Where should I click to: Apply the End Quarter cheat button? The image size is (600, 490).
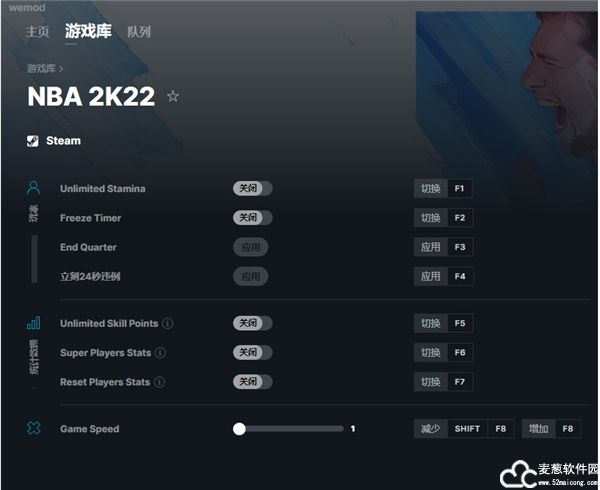point(251,247)
